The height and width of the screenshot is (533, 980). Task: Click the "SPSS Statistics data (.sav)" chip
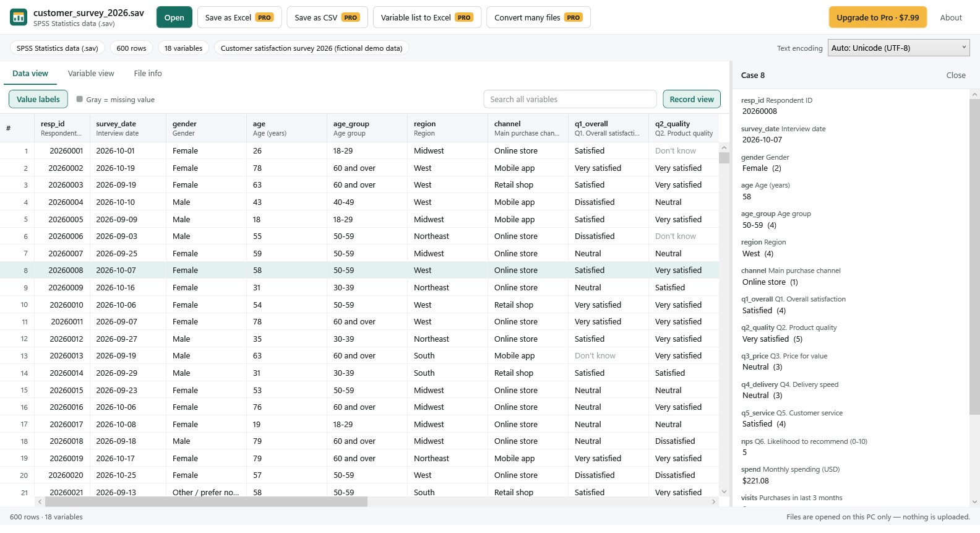pos(58,48)
